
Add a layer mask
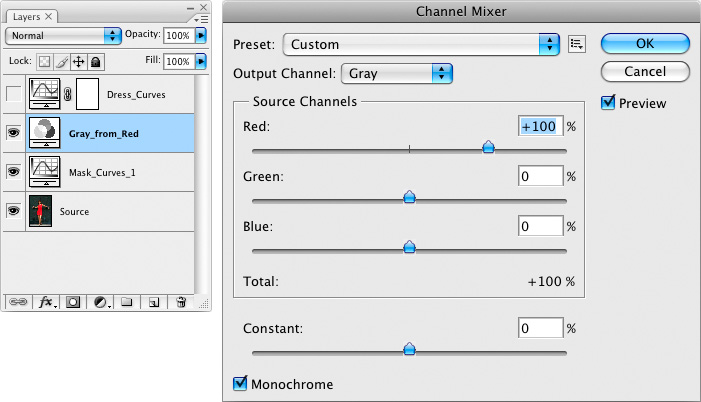pyautogui.click(x=73, y=301)
